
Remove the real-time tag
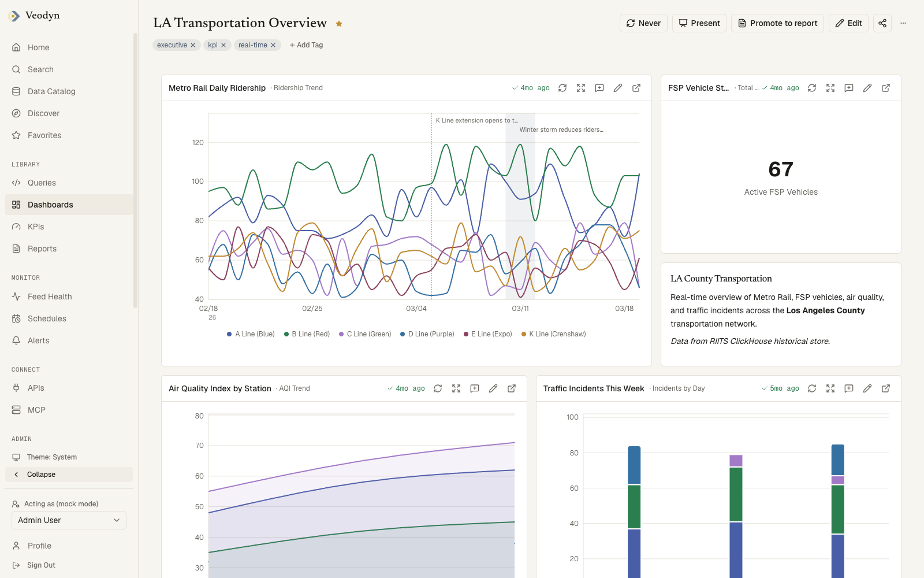tap(273, 45)
